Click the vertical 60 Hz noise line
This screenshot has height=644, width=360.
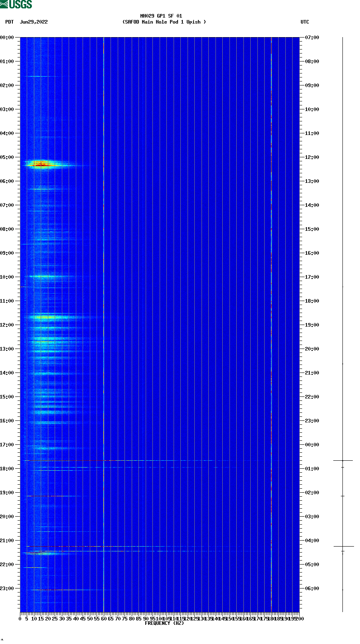pyautogui.click(x=104, y=325)
